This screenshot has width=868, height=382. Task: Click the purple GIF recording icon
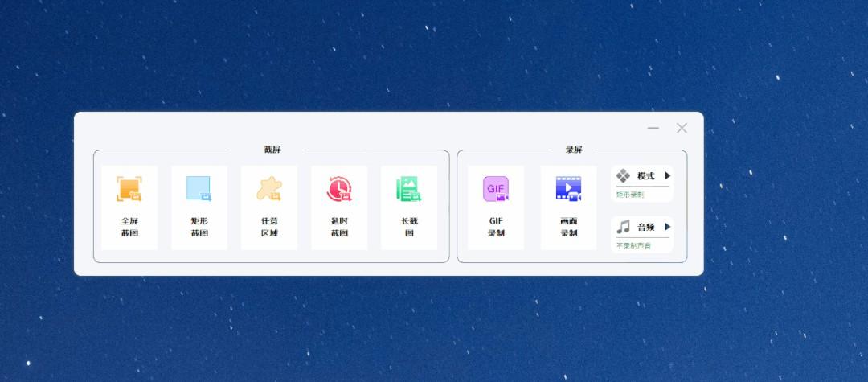(496, 189)
